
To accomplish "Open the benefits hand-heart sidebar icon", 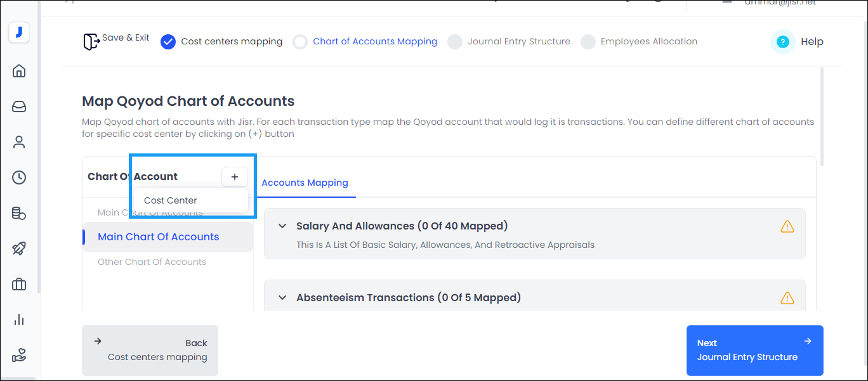I will point(19,355).
